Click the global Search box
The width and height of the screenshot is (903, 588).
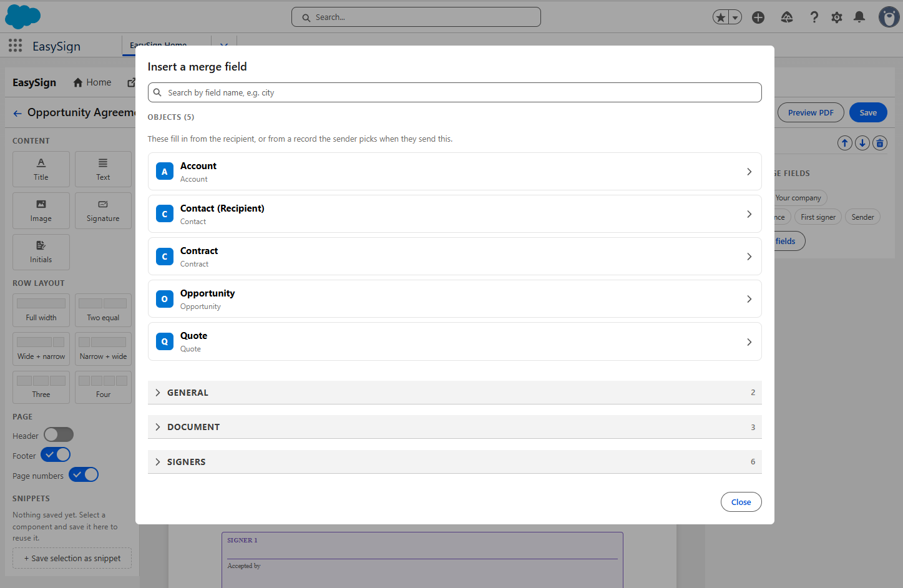pyautogui.click(x=416, y=17)
